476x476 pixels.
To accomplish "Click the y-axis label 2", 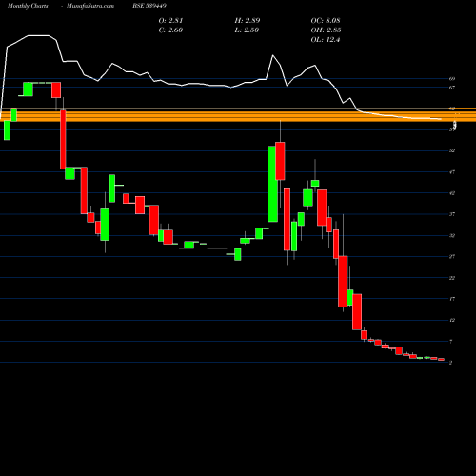I will [451, 363].
